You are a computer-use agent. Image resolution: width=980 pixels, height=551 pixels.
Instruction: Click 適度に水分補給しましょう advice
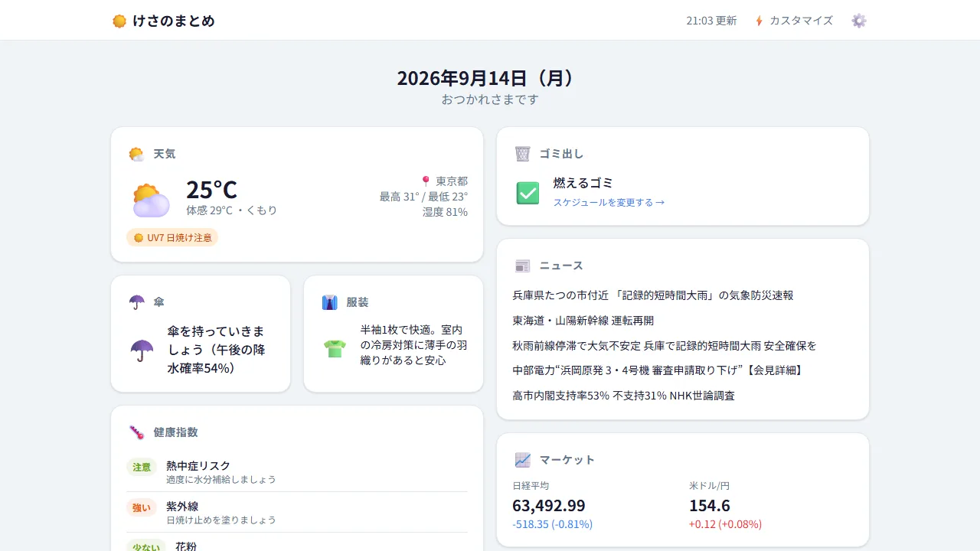coord(221,479)
